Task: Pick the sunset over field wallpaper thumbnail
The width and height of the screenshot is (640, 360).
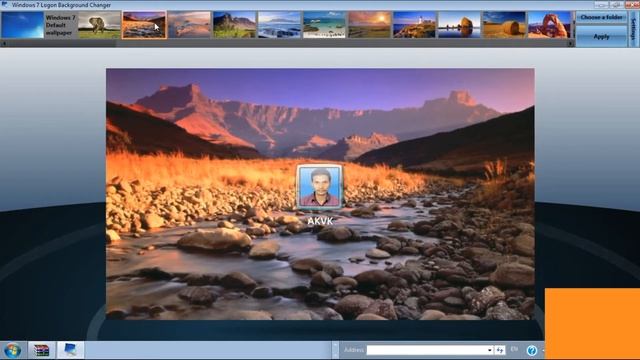Action: [369, 25]
